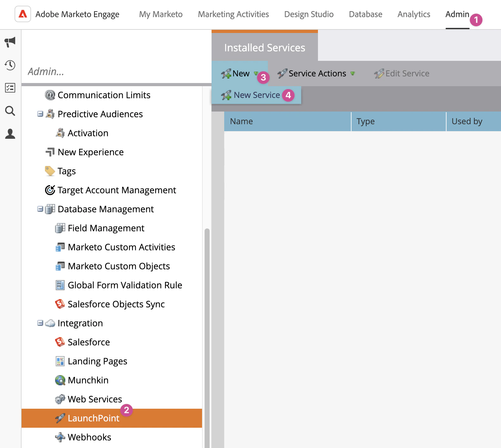Open the megaphone sidebar icon

[x=10, y=42]
